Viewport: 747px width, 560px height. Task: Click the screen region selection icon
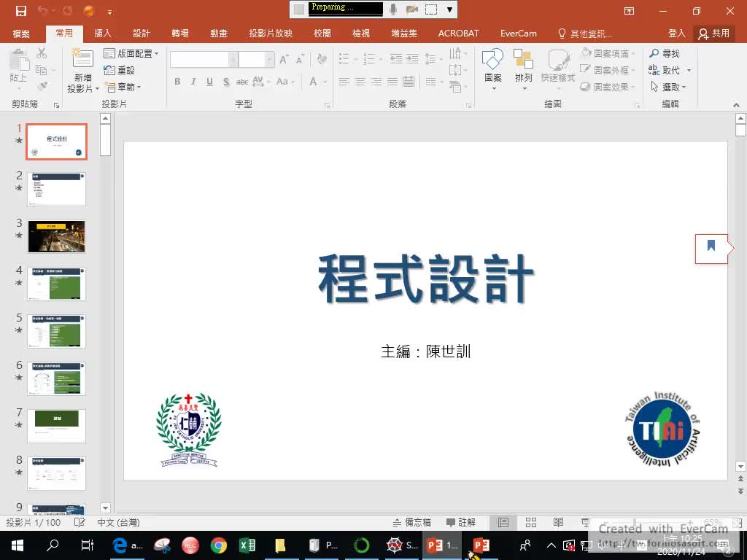pyautogui.click(x=431, y=9)
